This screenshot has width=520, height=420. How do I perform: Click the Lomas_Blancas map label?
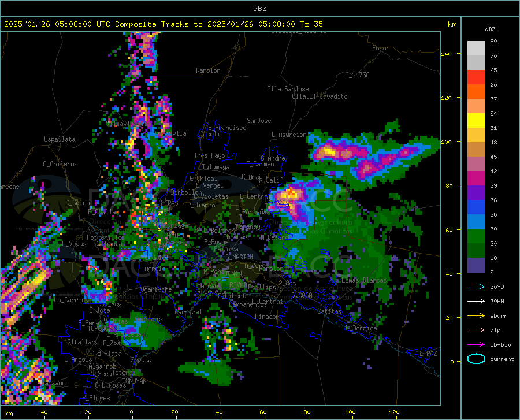pos(364,280)
